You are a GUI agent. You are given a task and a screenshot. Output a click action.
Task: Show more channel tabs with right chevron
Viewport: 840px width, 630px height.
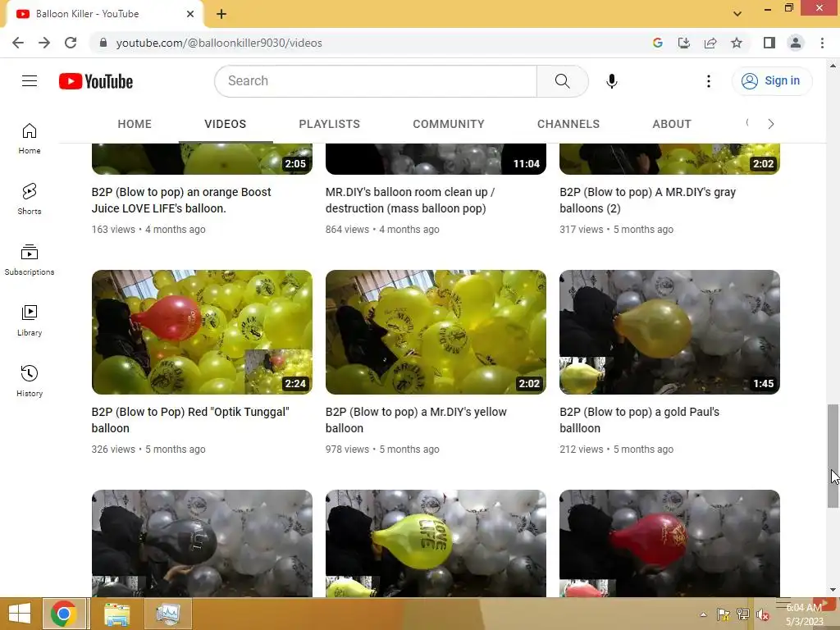[771, 124]
